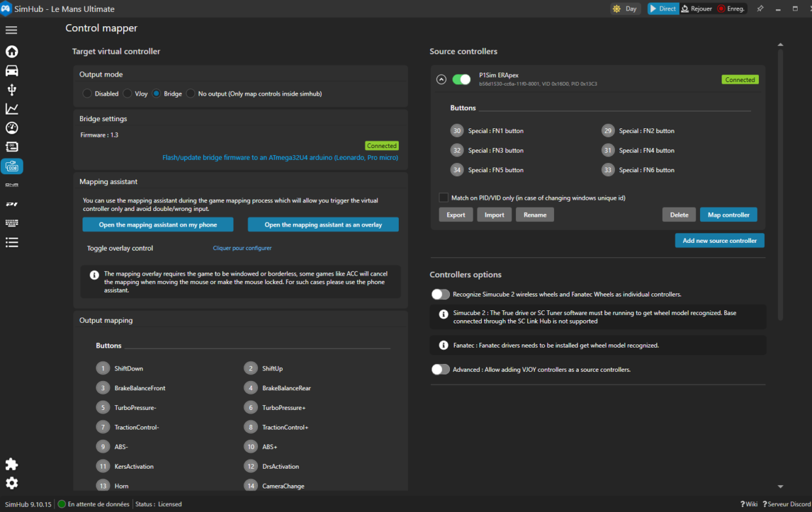Open the flash bridge firmware link
Image resolution: width=812 pixels, height=512 pixels.
pyautogui.click(x=280, y=157)
